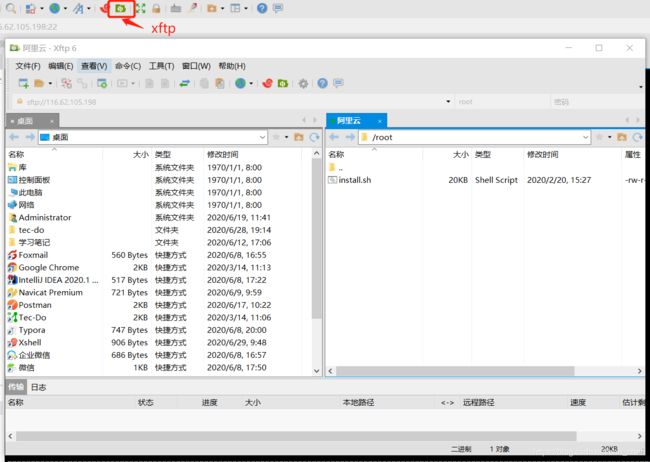Viewport: 650px width, 462px height.
Task: Toggle full screen mode in Xshell toolbar
Action: tap(141, 8)
